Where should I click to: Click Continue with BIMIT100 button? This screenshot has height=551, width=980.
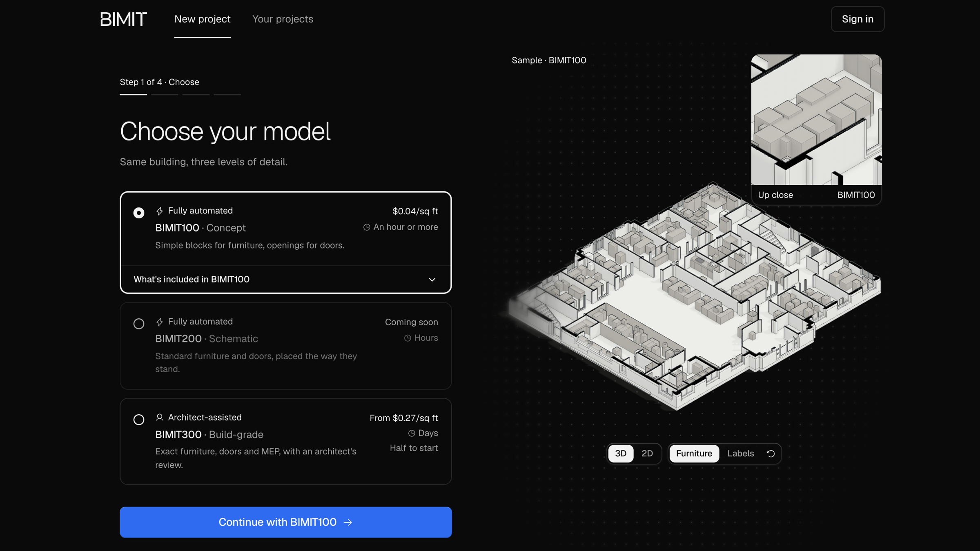[285, 522]
